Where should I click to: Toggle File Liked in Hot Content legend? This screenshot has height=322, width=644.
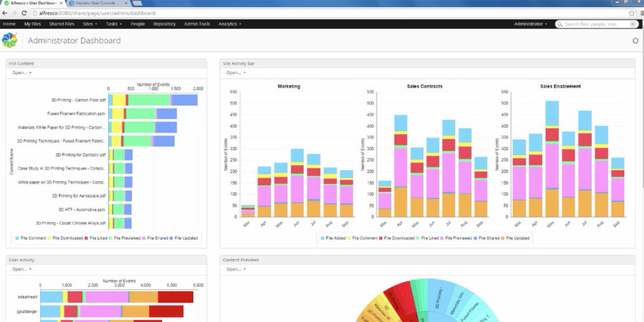(96, 238)
